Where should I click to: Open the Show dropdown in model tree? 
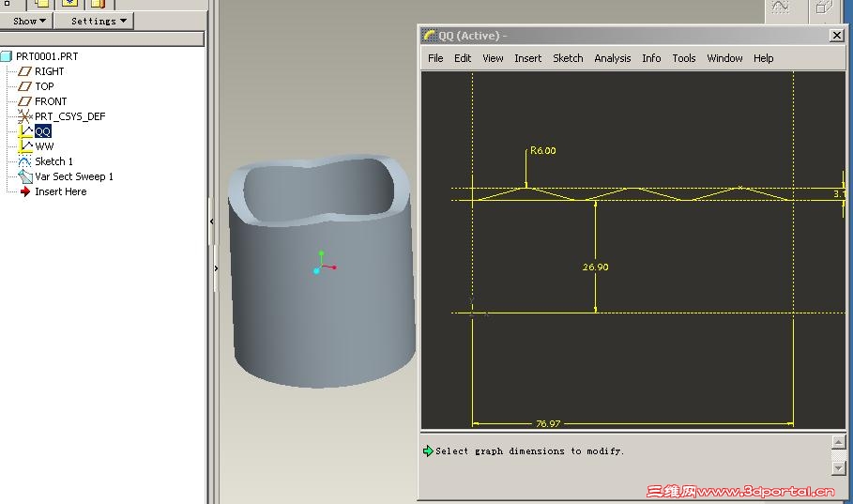point(29,21)
